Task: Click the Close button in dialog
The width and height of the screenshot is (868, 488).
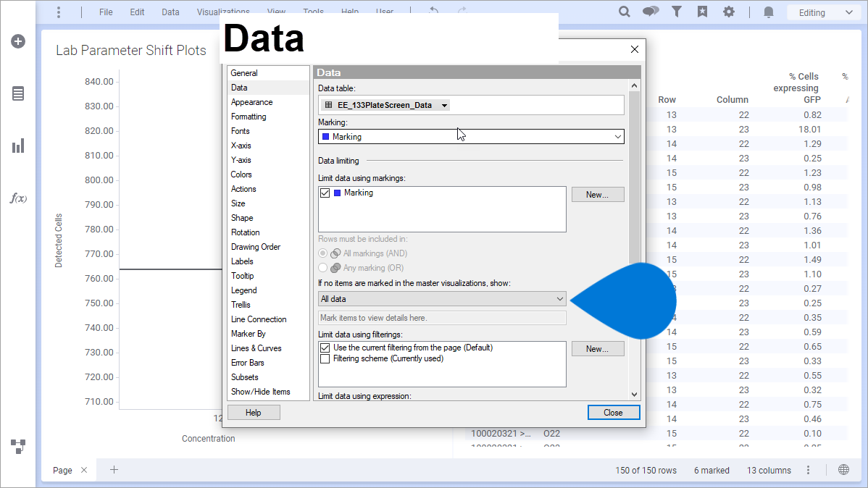Action: [x=613, y=413]
